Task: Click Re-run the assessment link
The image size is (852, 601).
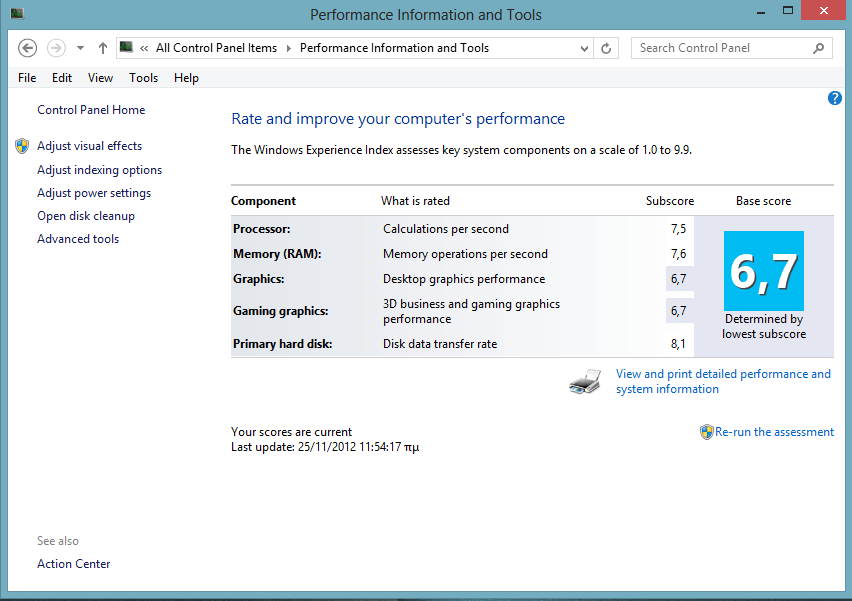Action: pos(774,432)
